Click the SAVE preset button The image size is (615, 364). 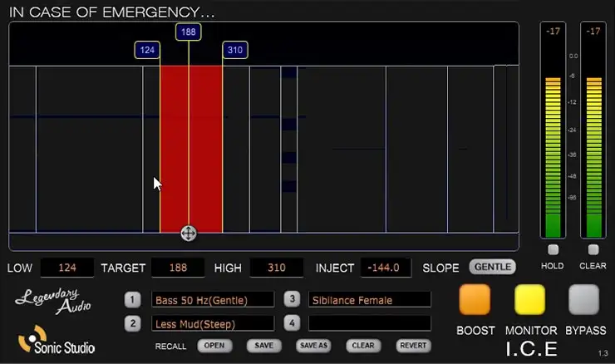(x=264, y=346)
